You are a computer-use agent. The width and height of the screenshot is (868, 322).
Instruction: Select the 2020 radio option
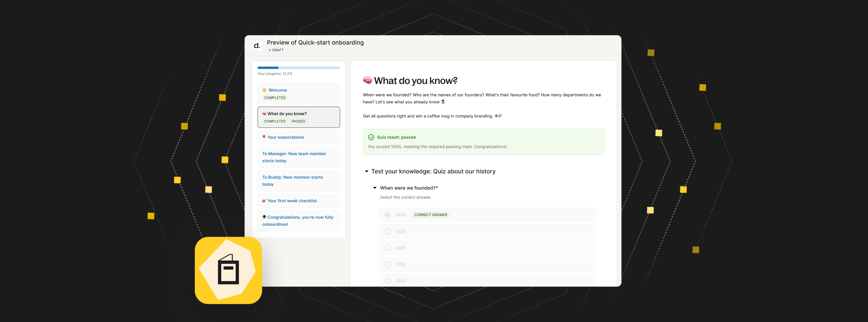(x=388, y=231)
